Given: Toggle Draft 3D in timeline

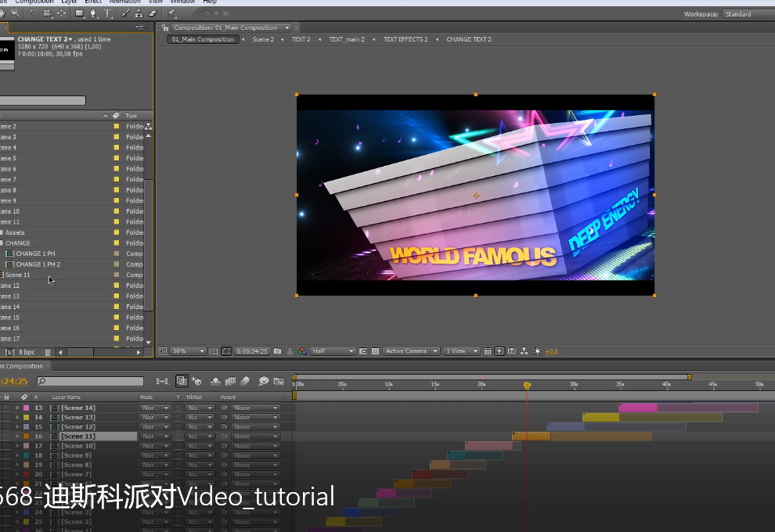Looking at the screenshot, I should pyautogui.click(x=196, y=381).
